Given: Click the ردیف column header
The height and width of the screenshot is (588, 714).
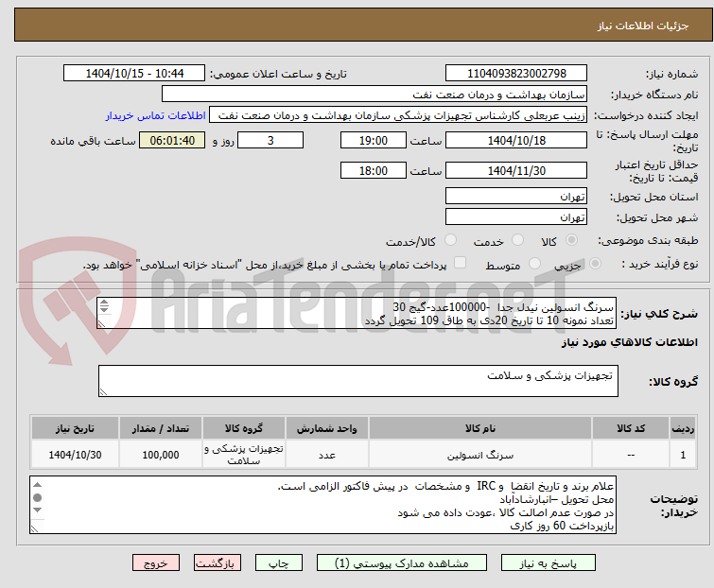Looking at the screenshot, I should (x=683, y=428).
